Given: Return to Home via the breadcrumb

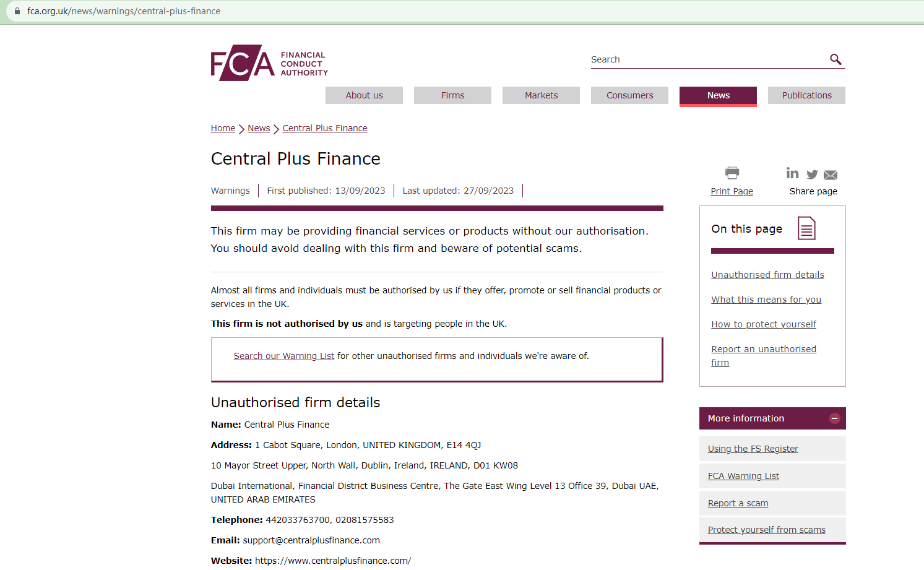Looking at the screenshot, I should click(223, 128).
